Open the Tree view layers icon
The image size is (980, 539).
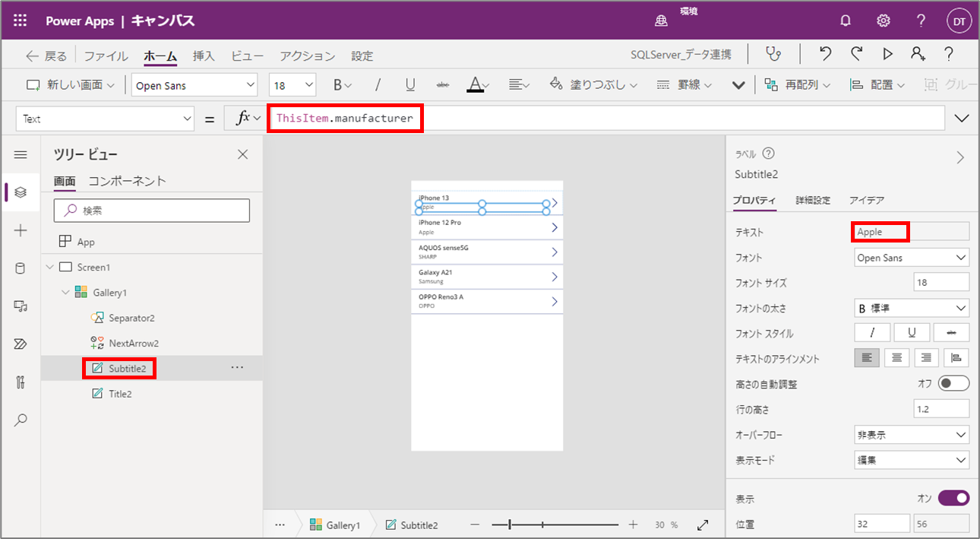(21, 192)
